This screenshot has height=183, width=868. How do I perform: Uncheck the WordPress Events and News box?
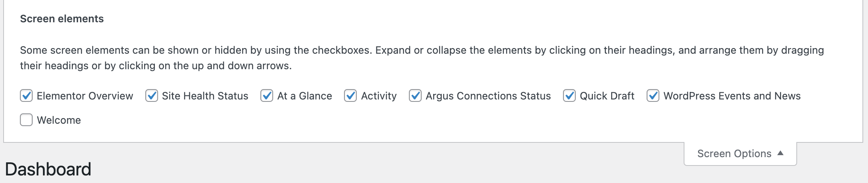(x=653, y=96)
